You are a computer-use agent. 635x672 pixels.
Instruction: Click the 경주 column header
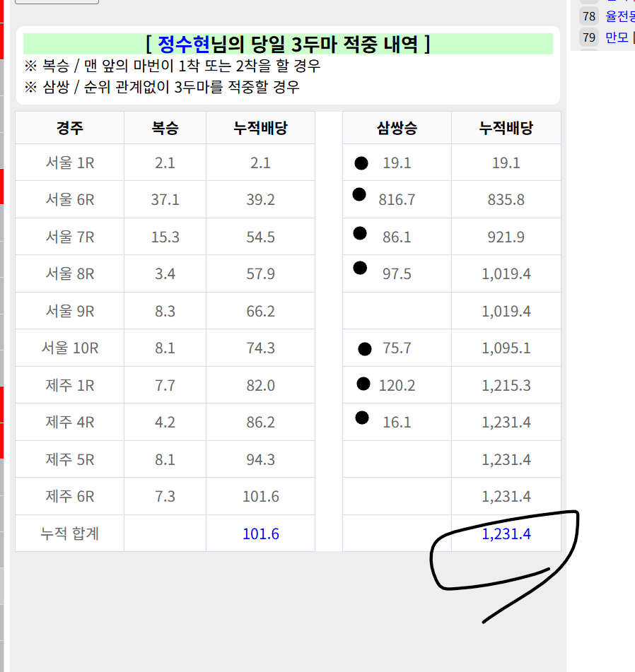click(70, 128)
